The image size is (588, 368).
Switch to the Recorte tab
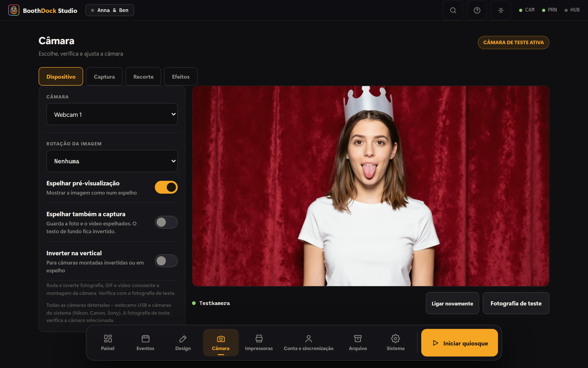pyautogui.click(x=143, y=76)
